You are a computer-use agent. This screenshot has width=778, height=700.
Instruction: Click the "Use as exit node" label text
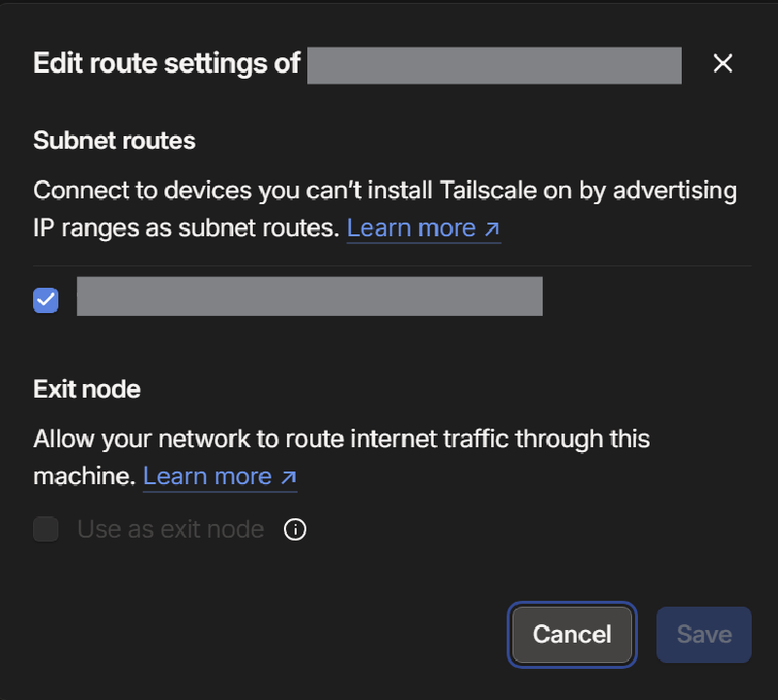coord(170,530)
